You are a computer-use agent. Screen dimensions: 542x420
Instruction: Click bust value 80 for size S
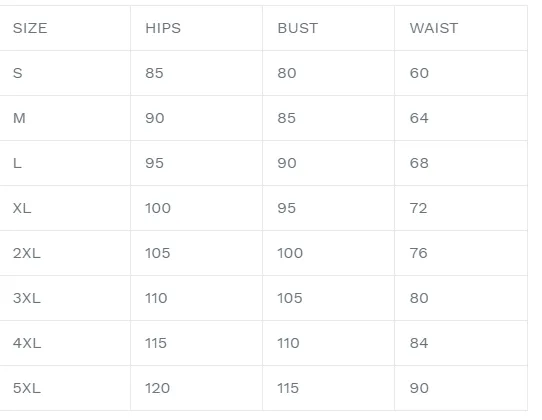click(287, 73)
